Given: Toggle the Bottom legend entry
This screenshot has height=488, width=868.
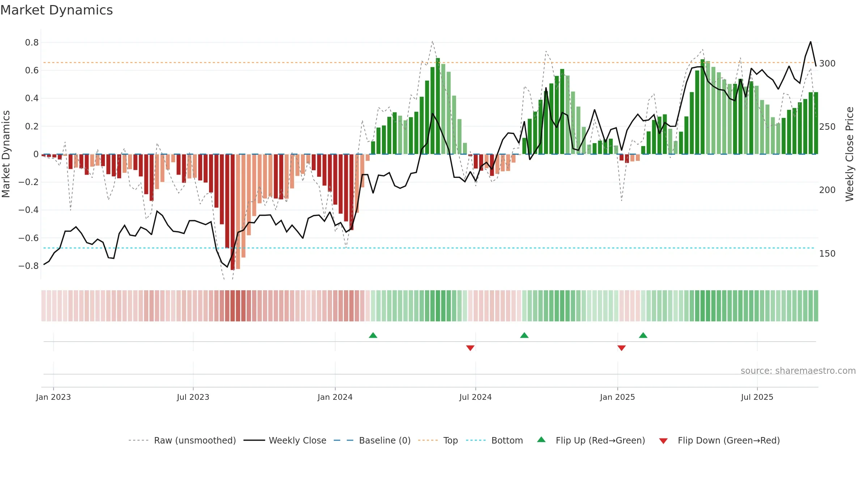Looking at the screenshot, I should pyautogui.click(x=494, y=440).
